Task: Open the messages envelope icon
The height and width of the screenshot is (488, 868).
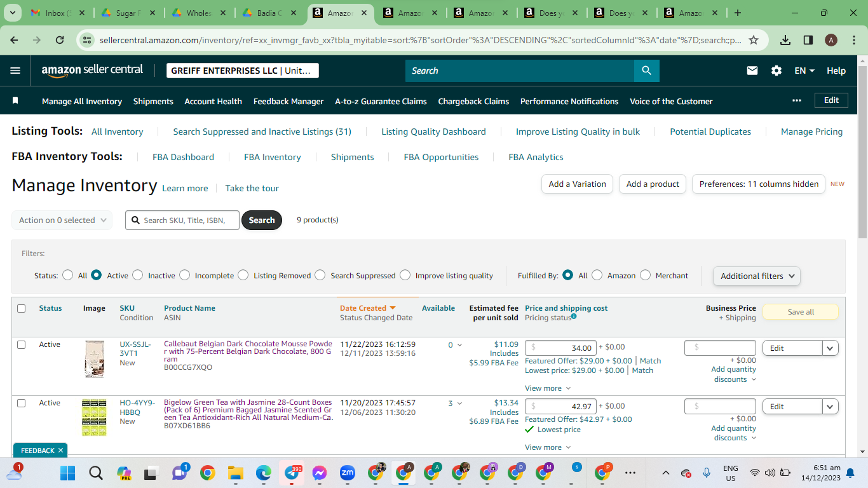Action: coord(752,71)
